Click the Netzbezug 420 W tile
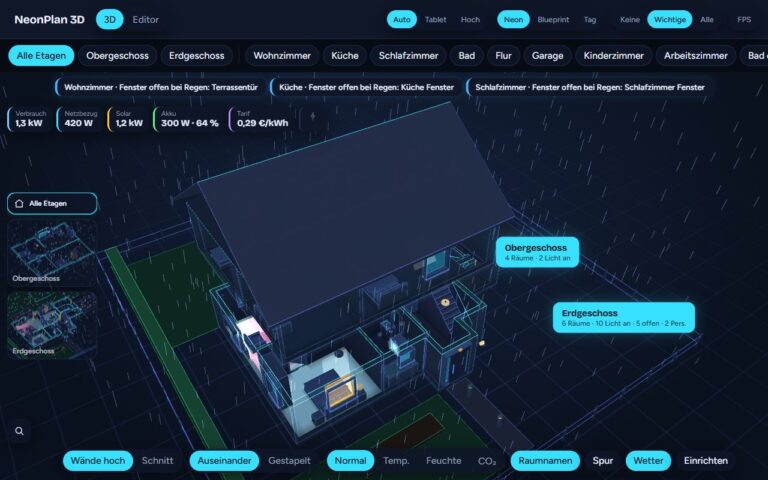This screenshot has width=768, height=480. click(78, 120)
